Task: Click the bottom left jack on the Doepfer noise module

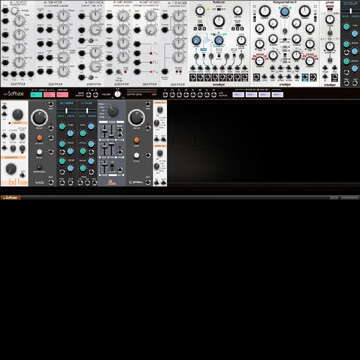Action: click(165, 71)
